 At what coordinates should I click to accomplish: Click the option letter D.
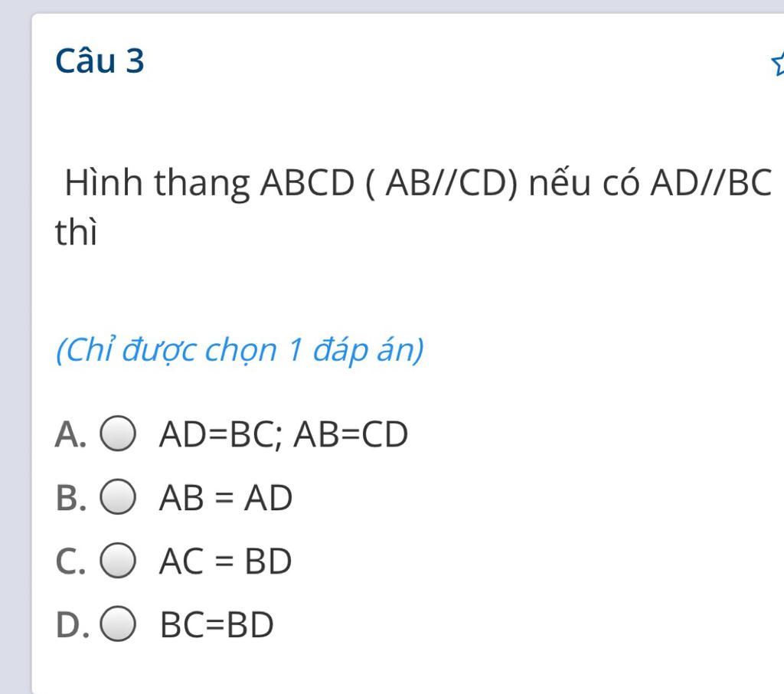click(x=73, y=625)
